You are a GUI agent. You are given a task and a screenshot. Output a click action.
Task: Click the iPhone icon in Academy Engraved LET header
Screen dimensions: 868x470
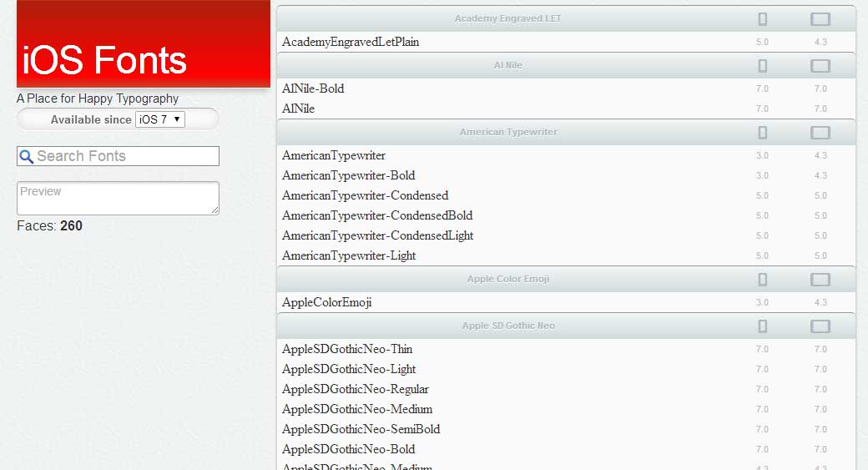pos(762,19)
